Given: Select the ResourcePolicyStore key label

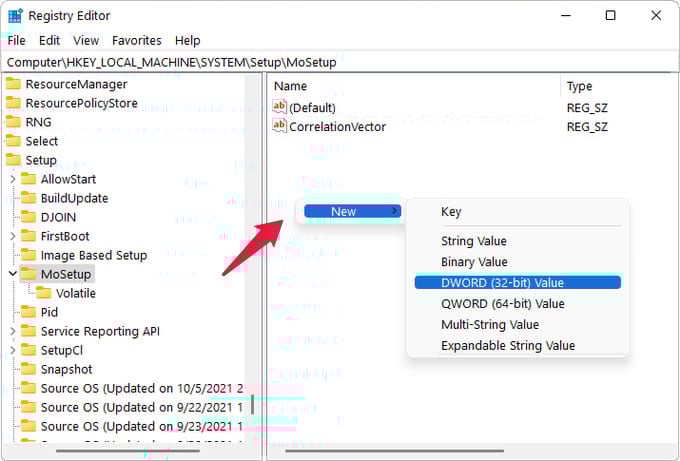Looking at the screenshot, I should point(82,103).
